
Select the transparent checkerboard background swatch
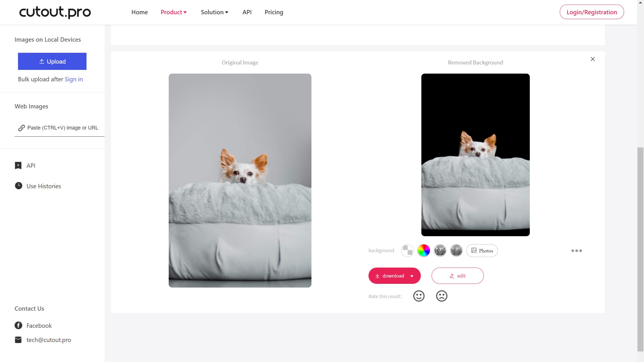point(407,250)
